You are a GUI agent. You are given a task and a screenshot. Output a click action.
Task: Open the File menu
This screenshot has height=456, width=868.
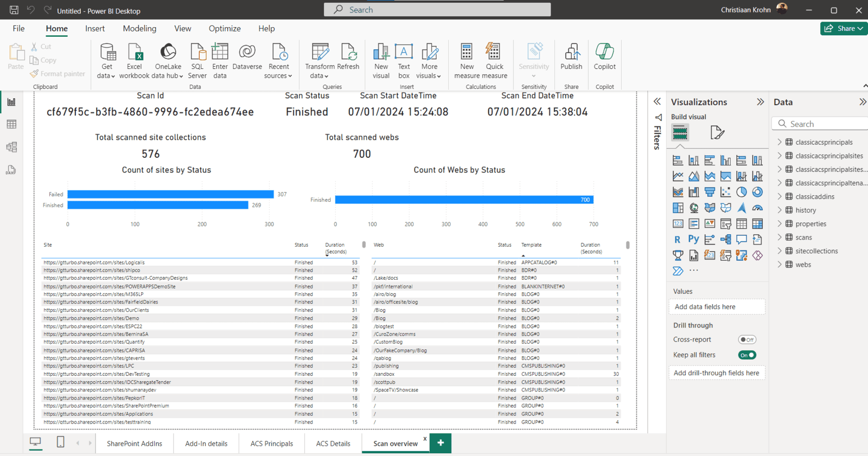click(x=18, y=29)
